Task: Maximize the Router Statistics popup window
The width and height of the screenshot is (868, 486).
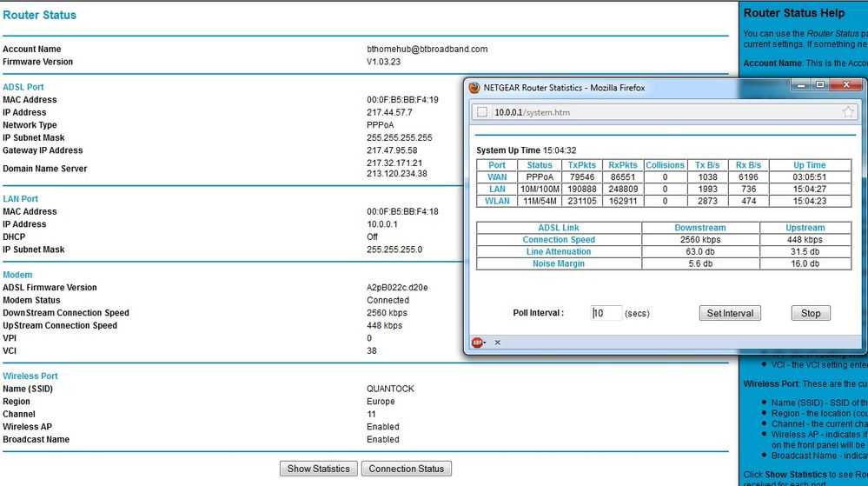Action: click(820, 85)
